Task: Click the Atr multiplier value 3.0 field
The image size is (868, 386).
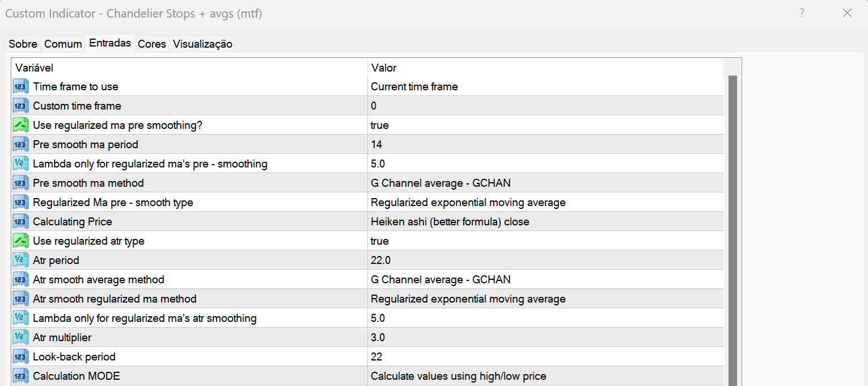Action: tap(378, 338)
